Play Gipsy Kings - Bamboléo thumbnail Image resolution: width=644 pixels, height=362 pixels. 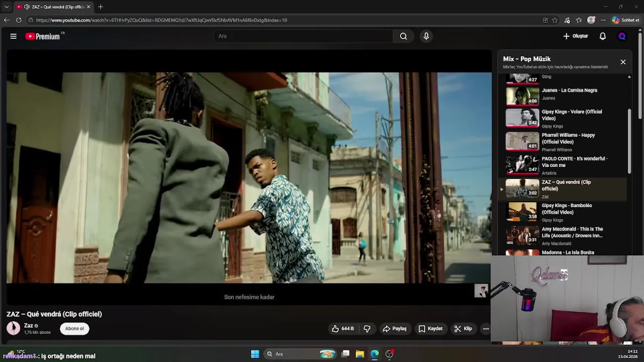[522, 212]
